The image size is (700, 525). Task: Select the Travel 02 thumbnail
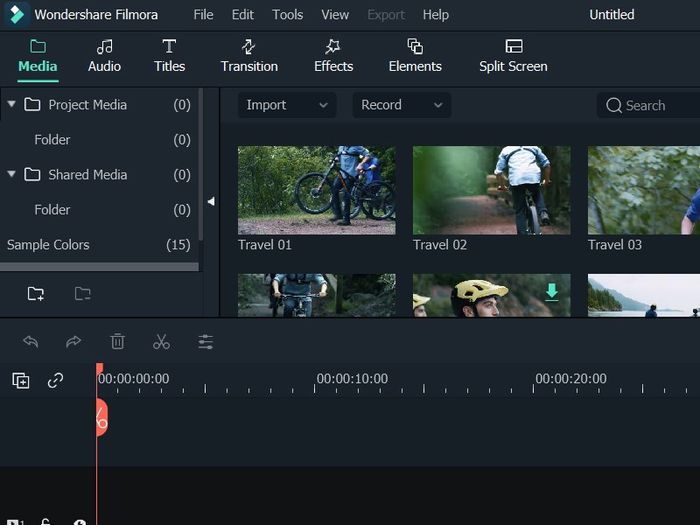pos(492,190)
